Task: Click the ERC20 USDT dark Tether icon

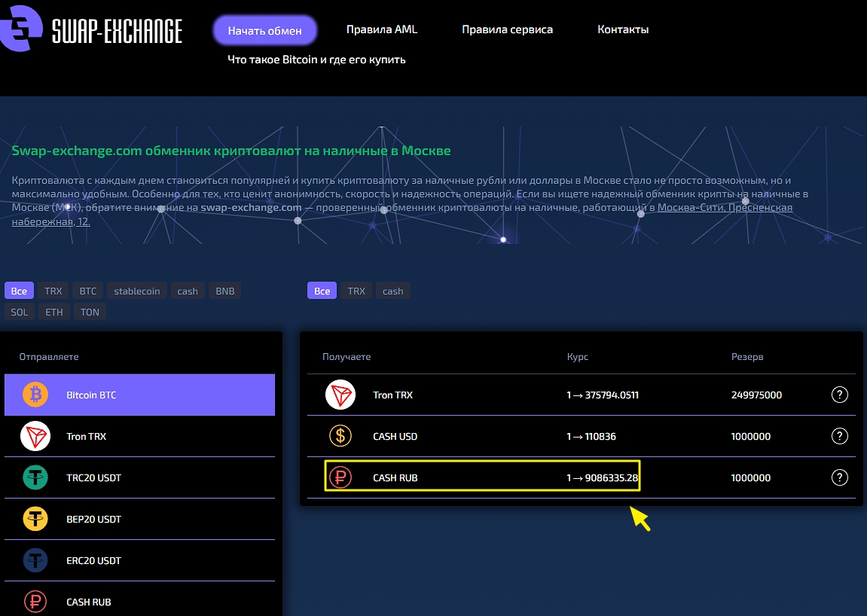Action: point(35,561)
